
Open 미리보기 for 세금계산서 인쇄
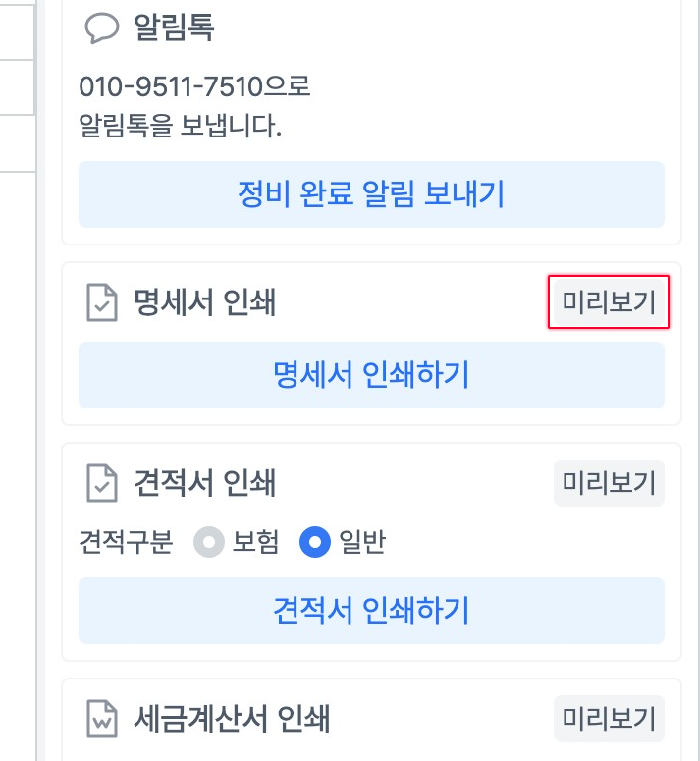pyautogui.click(x=609, y=719)
